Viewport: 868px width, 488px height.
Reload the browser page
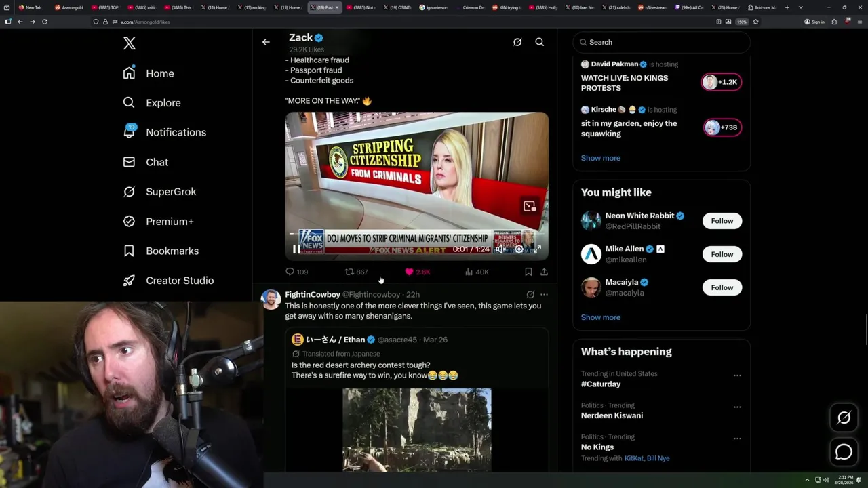45,22
